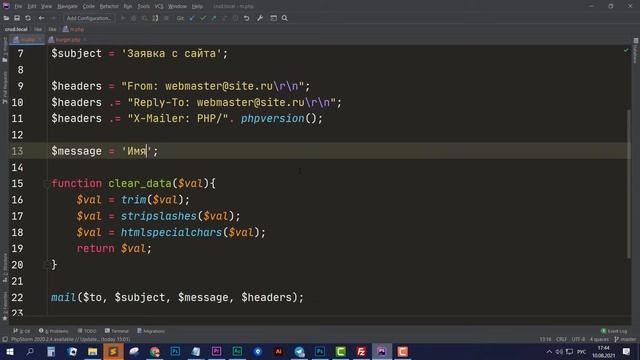
Task: Open the VCS menu
Action: [x=159, y=7]
